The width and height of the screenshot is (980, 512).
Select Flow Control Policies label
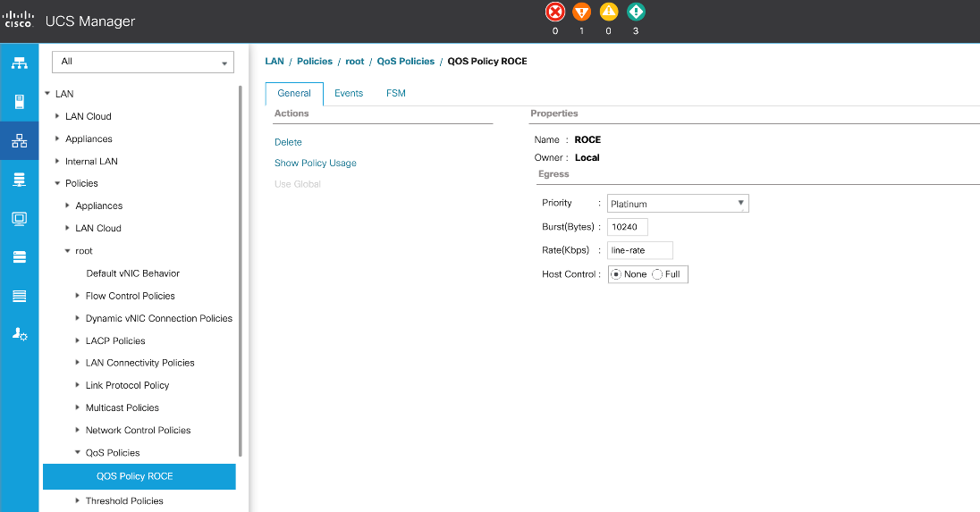coord(130,296)
